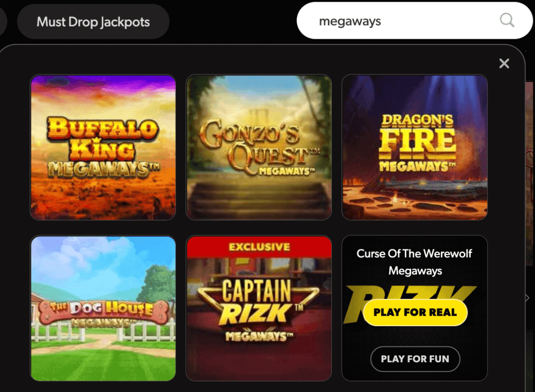The image size is (535, 392).
Task: Close the search results panel
Action: tap(504, 64)
